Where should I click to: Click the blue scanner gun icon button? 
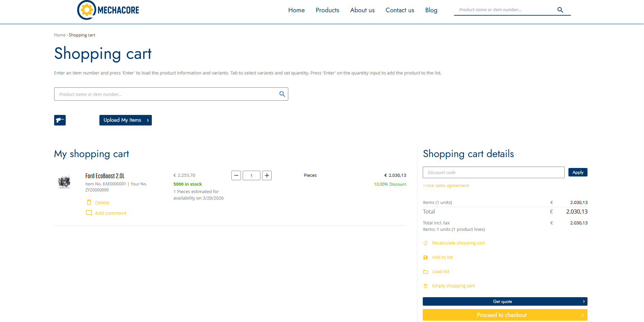pos(60,120)
